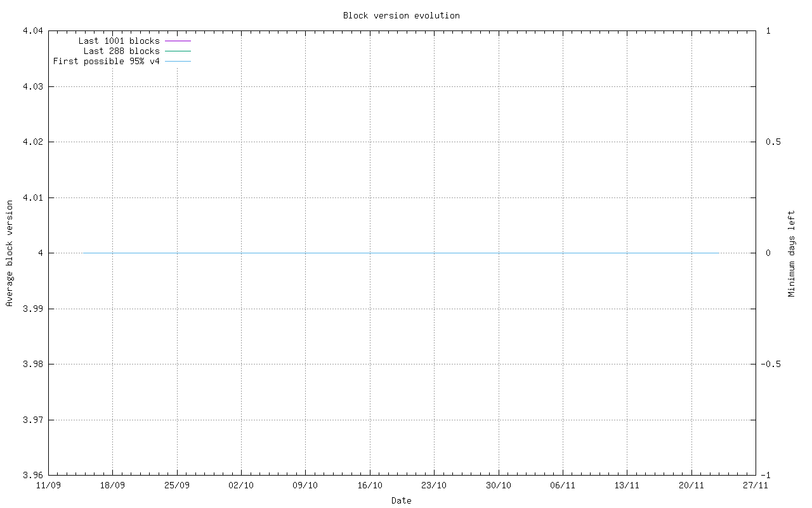The width and height of the screenshot is (812, 508).
Task: Click the 16/10 date tick label
Action: (370, 485)
